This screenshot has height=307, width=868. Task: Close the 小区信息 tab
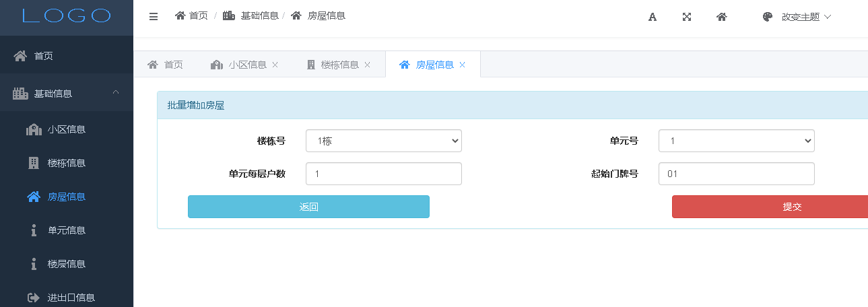tap(275, 65)
